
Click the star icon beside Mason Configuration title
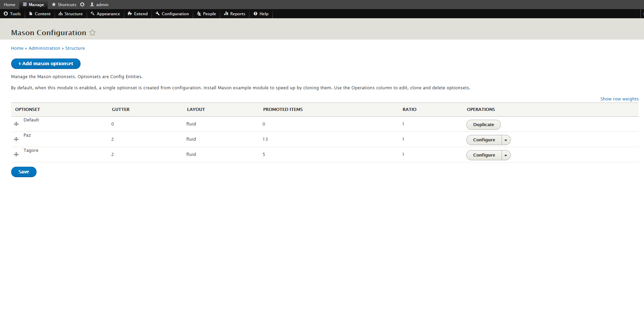(92, 33)
